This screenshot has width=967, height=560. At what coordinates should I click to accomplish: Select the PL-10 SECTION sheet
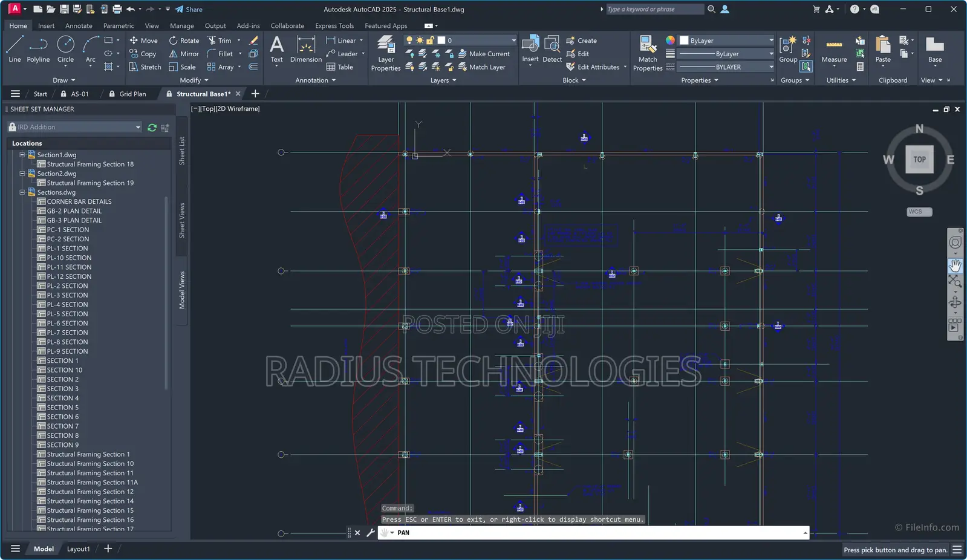pos(70,258)
